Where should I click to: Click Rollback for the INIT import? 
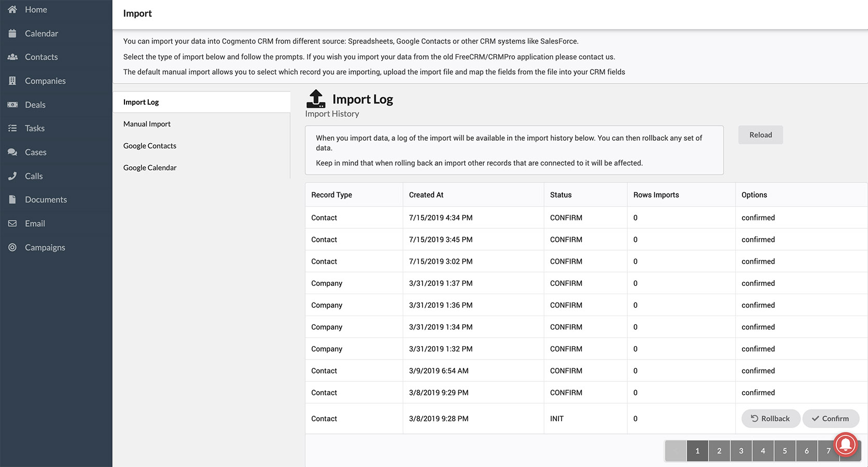[x=771, y=419]
